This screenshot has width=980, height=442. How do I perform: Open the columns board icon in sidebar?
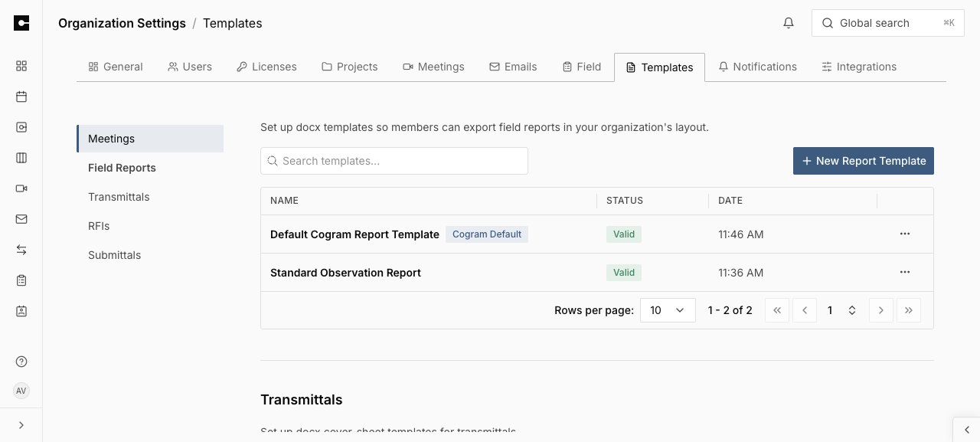click(21, 158)
